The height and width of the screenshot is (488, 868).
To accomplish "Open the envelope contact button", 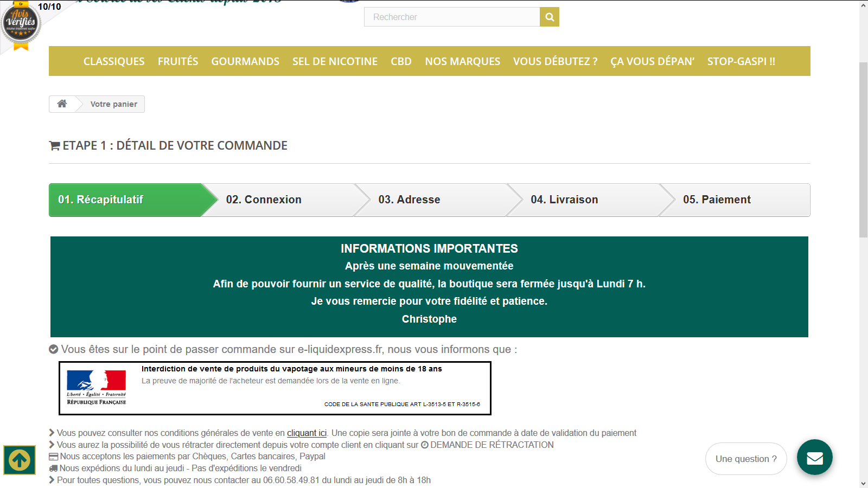I will click(815, 457).
